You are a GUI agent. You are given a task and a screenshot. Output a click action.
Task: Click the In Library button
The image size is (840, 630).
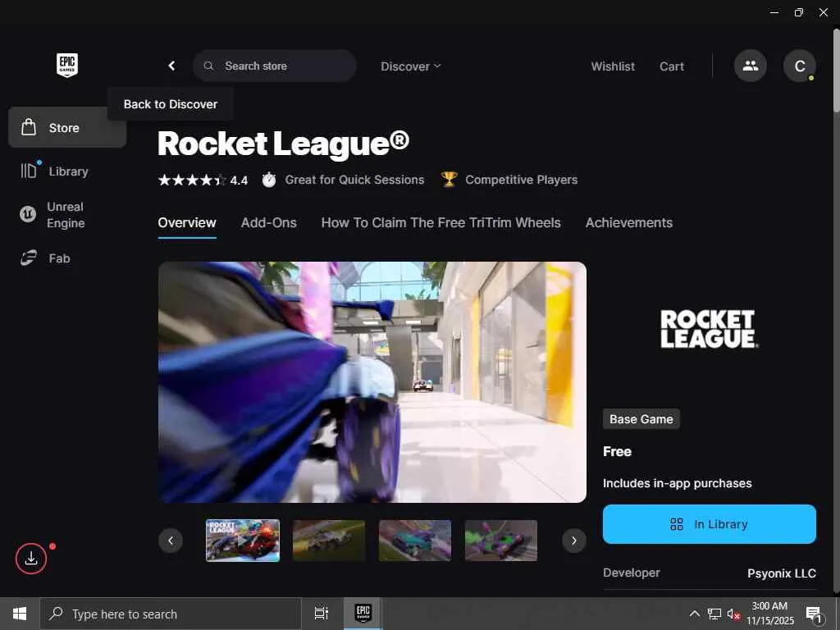pyautogui.click(x=710, y=524)
